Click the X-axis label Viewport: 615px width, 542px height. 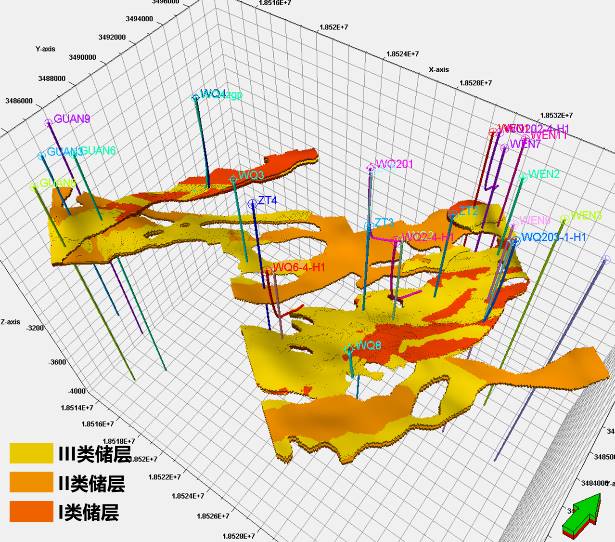point(438,70)
